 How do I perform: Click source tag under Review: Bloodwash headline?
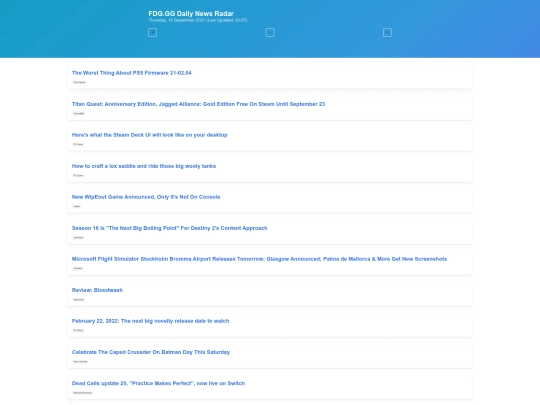coord(79,299)
